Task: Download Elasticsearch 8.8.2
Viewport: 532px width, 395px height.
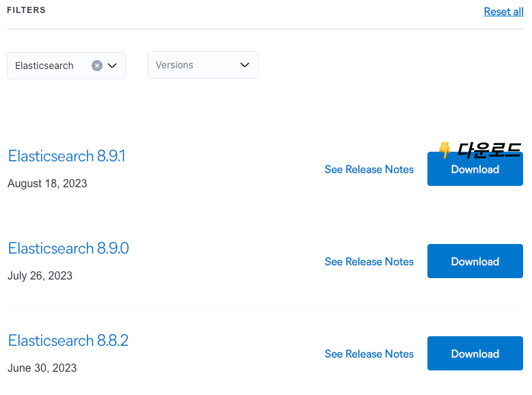Action: (475, 353)
